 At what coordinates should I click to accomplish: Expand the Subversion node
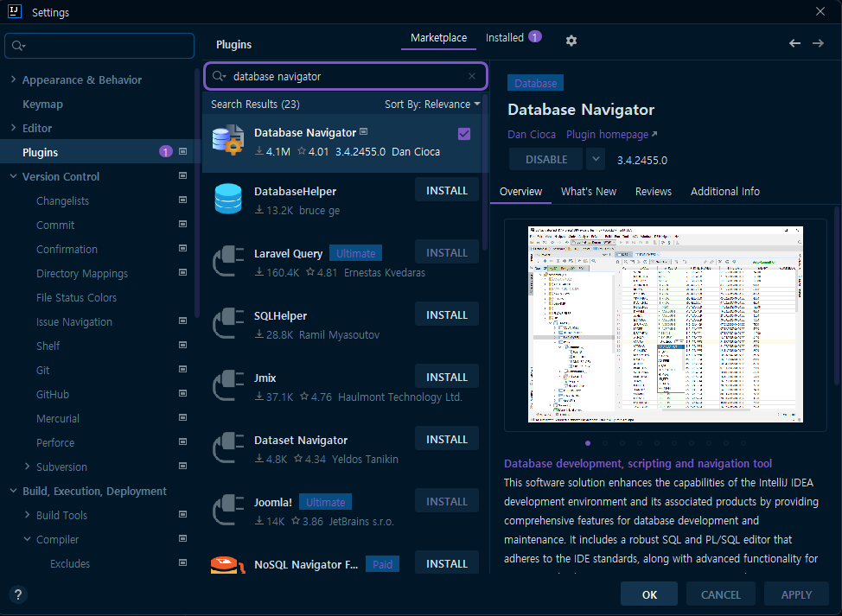coord(28,467)
